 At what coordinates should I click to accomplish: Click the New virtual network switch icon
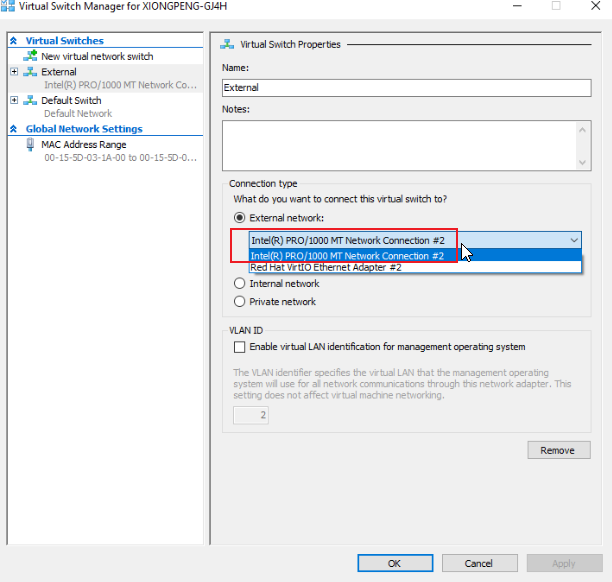tap(30, 56)
